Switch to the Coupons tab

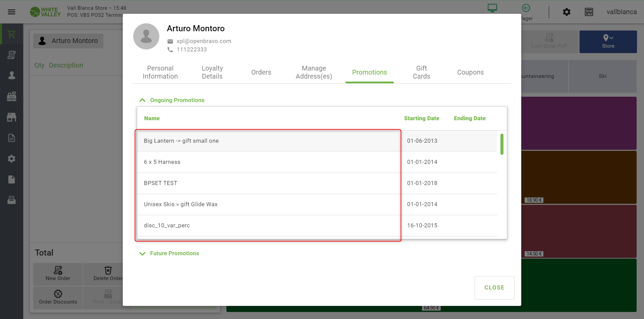pos(470,72)
